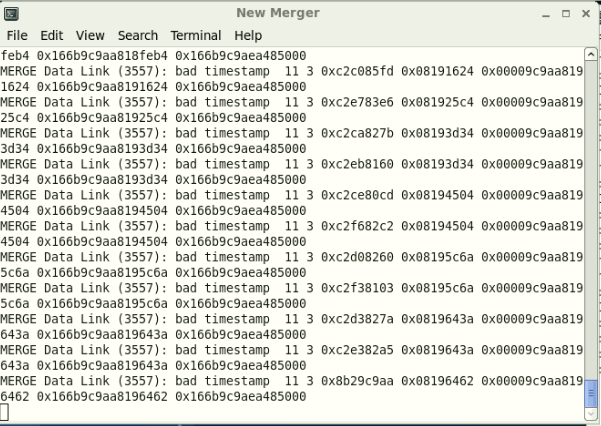Click the hex value 0xc2c085fd
Screen dimensions: 601x426
click(x=343, y=72)
